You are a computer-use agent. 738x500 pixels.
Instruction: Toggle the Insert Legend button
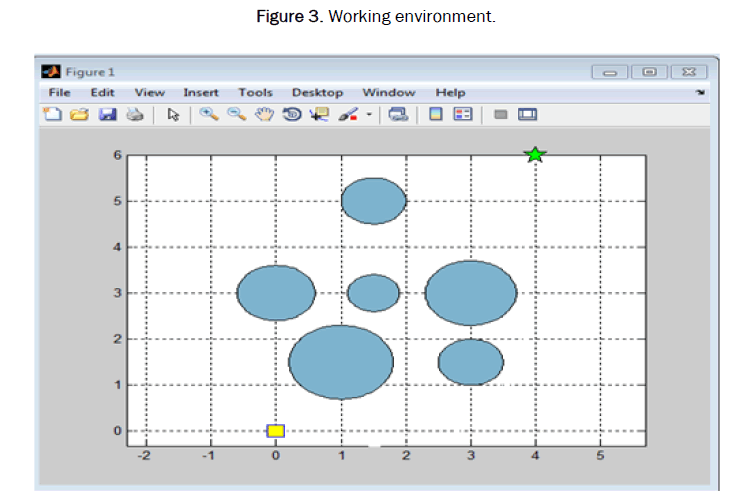coord(462,114)
